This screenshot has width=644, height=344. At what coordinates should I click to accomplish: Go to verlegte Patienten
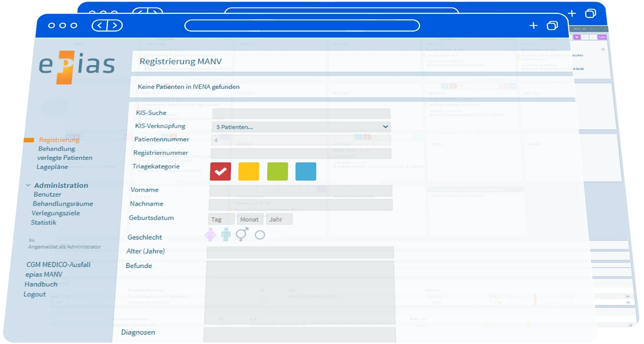pos(65,158)
